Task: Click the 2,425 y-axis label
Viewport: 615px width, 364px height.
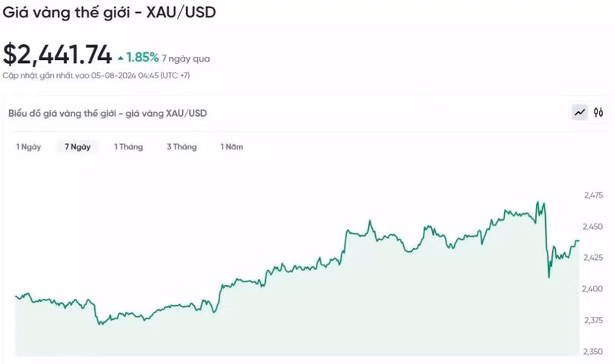Action: point(592,258)
